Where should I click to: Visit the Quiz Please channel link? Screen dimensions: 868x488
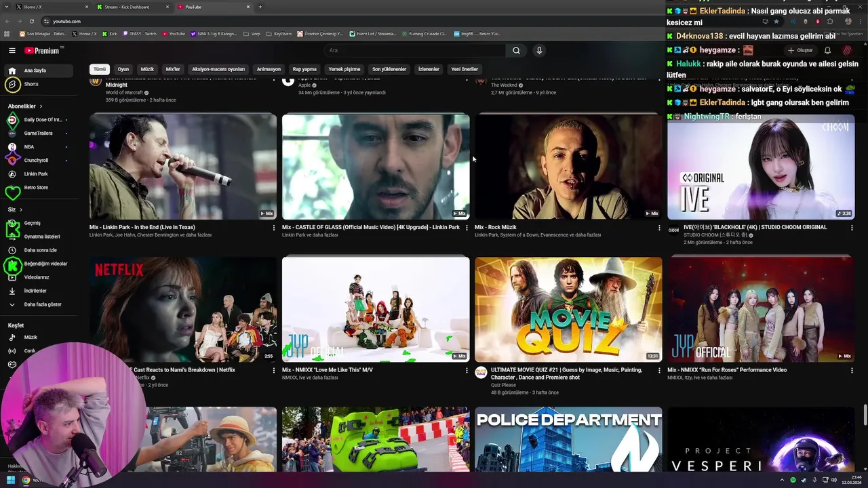click(503, 385)
